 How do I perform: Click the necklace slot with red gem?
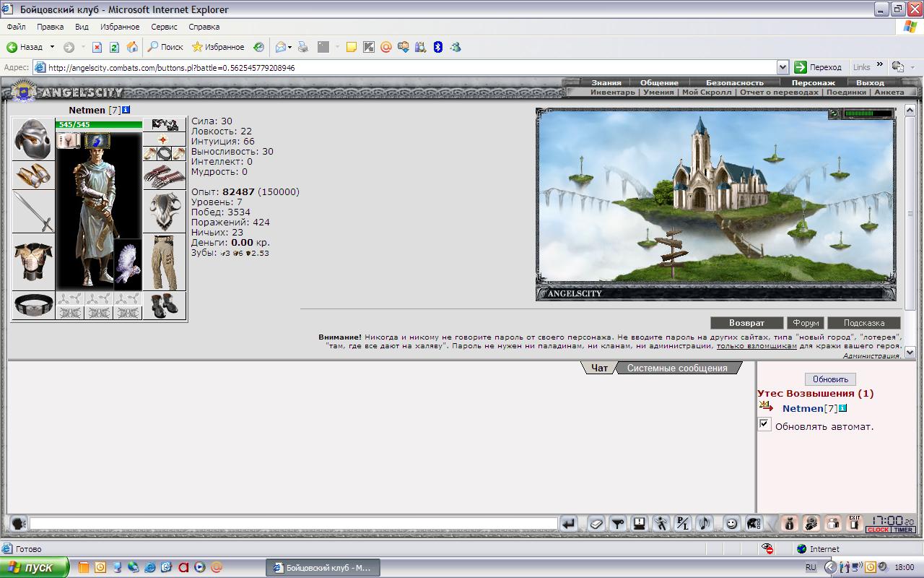point(165,139)
